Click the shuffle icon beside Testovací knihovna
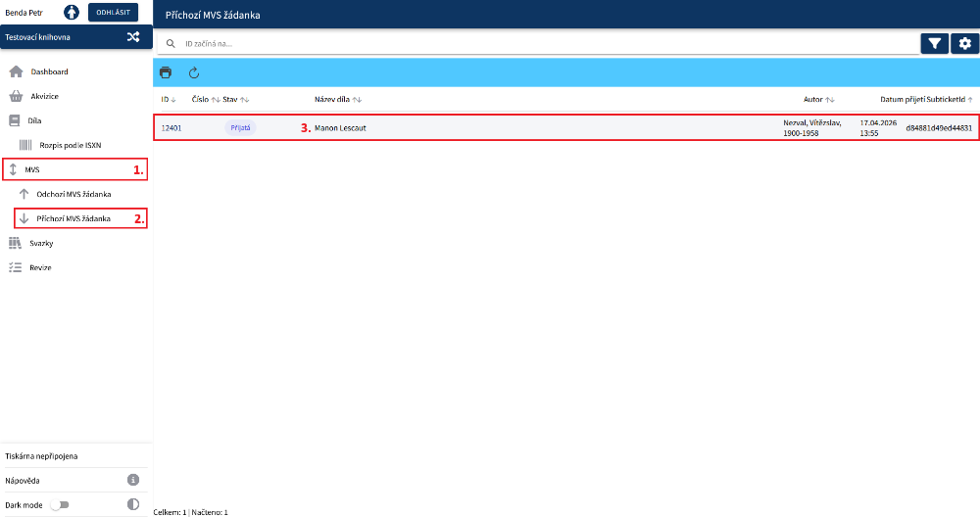Screen dimensions: 980x517 [133, 37]
